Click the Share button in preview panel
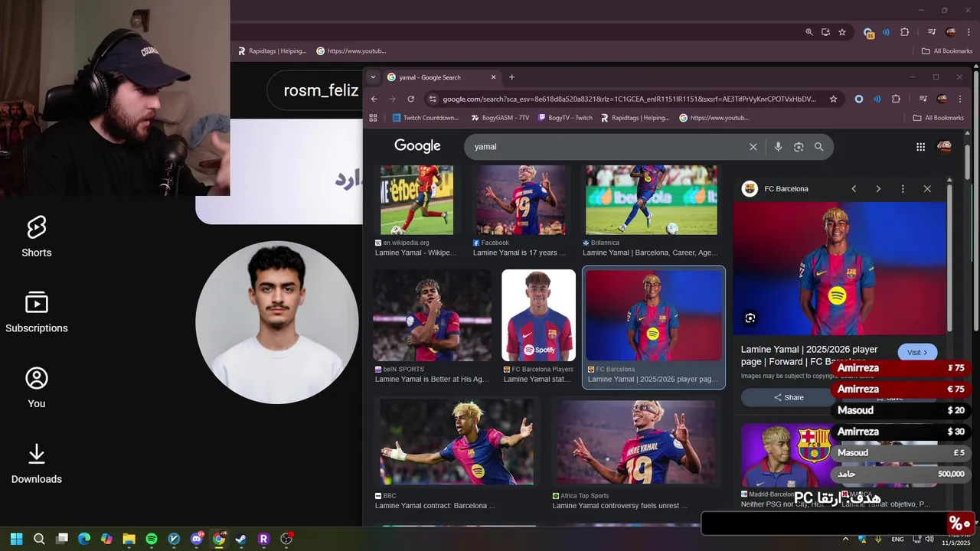 (x=789, y=397)
